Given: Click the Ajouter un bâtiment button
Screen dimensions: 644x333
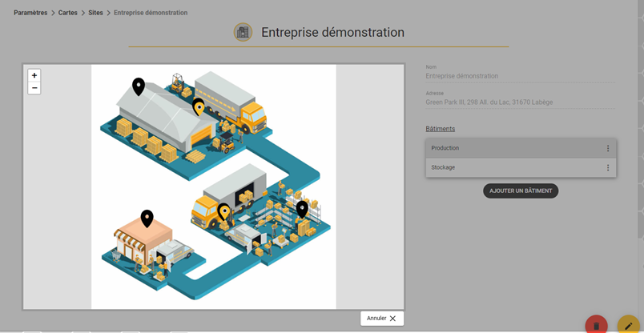Looking at the screenshot, I should pyautogui.click(x=521, y=191).
